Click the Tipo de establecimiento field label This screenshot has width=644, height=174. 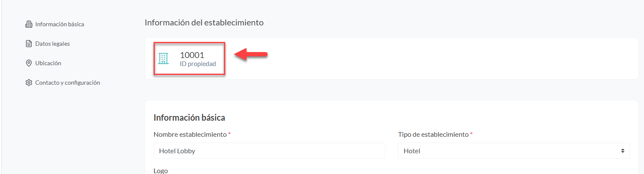433,134
